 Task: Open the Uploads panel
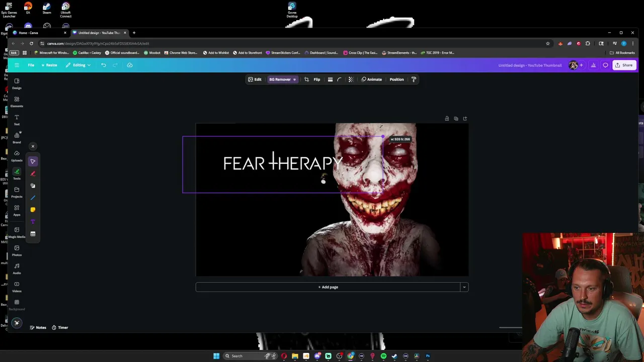coord(17,156)
